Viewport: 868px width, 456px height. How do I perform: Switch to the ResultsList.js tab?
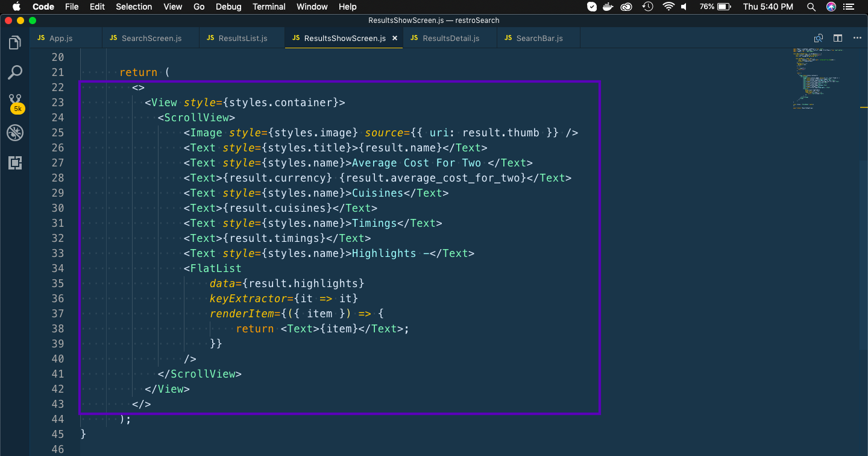click(x=243, y=38)
